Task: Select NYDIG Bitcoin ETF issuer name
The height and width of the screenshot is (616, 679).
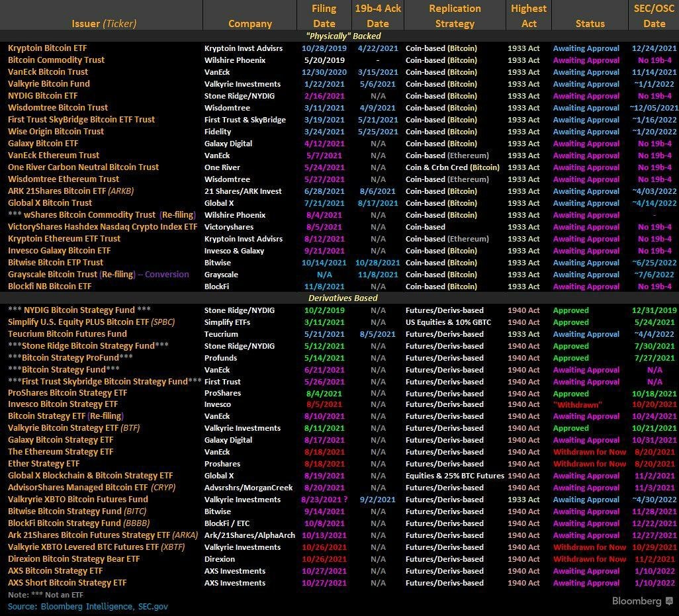Action: (43, 96)
